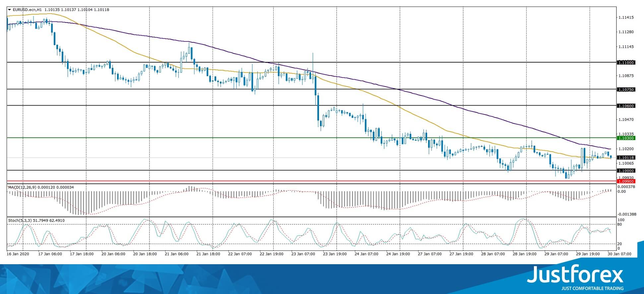
Task: Click the 20 Jan 18:00 time label
Action: 145,254
